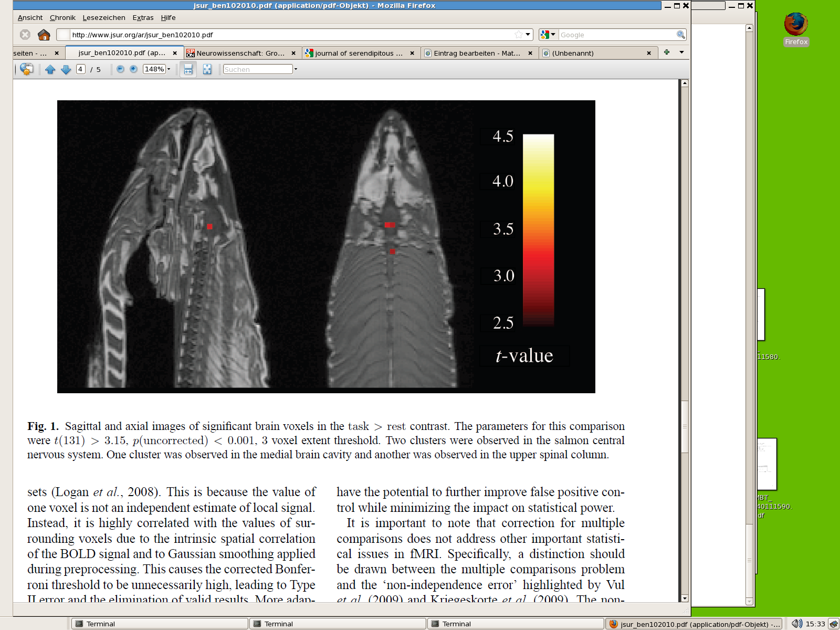Click first Terminal button in taskbar
The image size is (840, 630).
tap(160, 624)
